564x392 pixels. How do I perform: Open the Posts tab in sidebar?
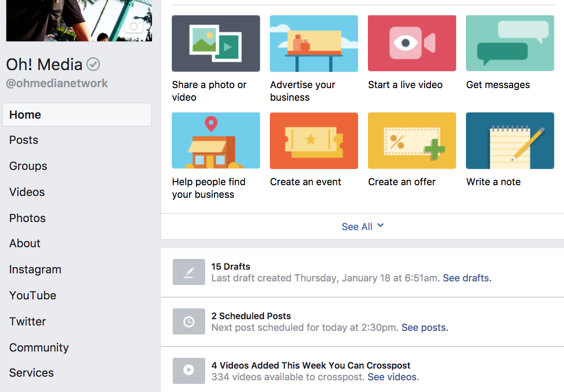pos(24,140)
